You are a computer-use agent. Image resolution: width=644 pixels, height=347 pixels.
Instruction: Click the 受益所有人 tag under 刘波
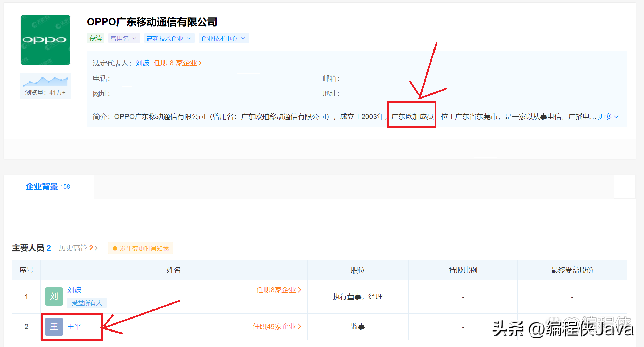[87, 303]
